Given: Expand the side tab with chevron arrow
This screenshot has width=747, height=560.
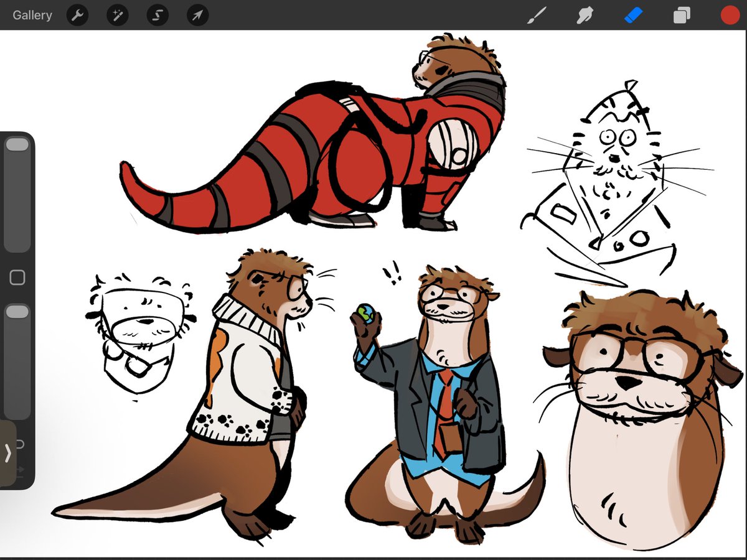Looking at the screenshot, I should tap(8, 453).
